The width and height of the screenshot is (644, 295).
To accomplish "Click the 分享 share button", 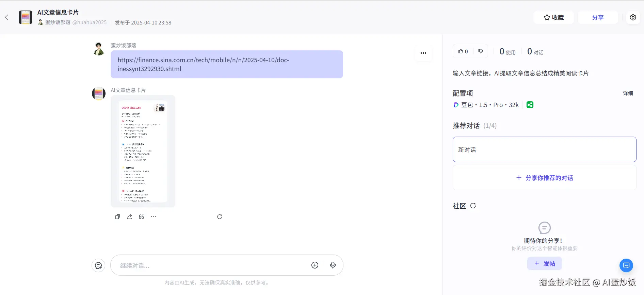I will (598, 17).
